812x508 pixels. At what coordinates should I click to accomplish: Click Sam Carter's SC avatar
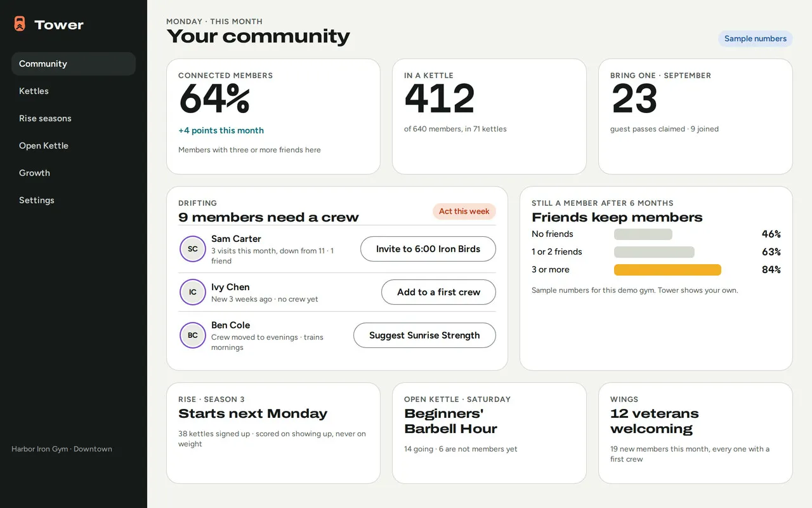193,249
